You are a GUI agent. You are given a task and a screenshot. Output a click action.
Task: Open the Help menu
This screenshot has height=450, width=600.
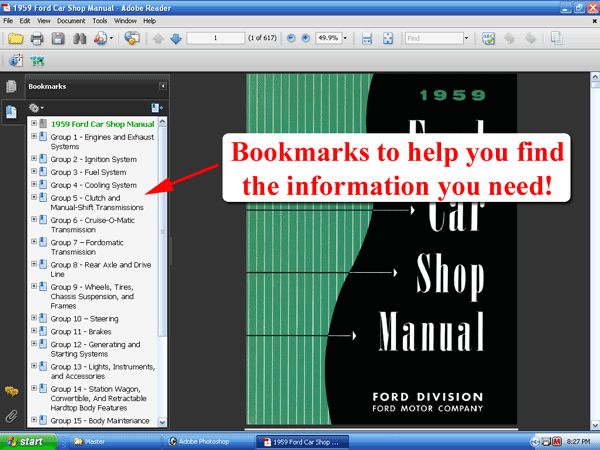coord(150,21)
